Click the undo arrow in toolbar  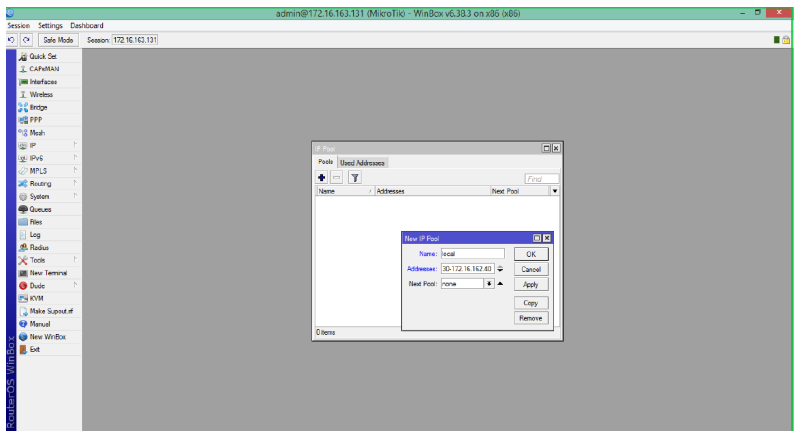pyautogui.click(x=11, y=40)
